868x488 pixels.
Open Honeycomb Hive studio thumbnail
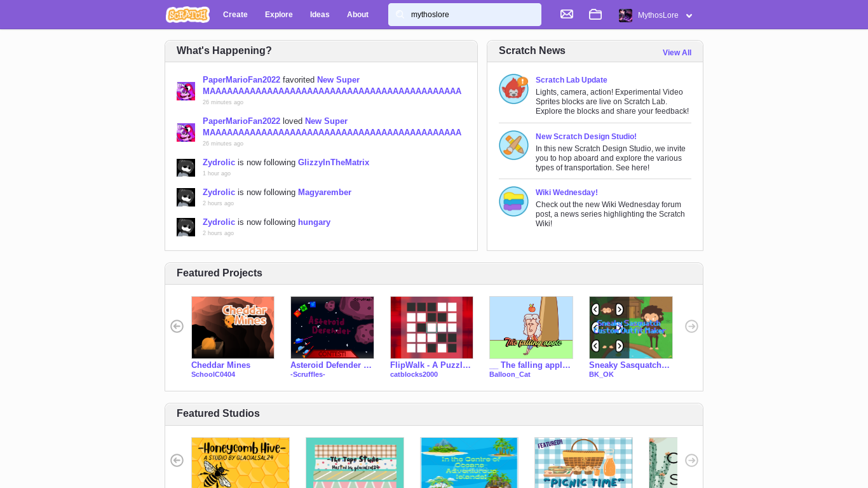[240, 463]
